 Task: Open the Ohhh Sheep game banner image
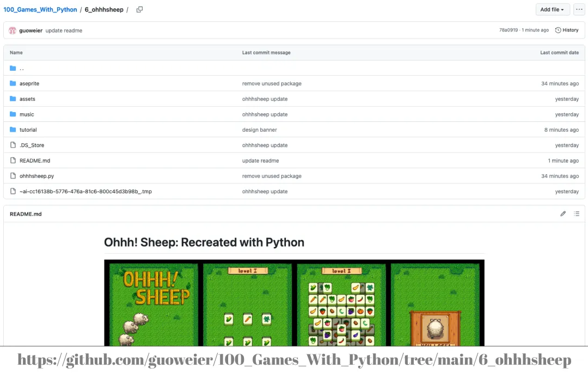click(x=295, y=303)
